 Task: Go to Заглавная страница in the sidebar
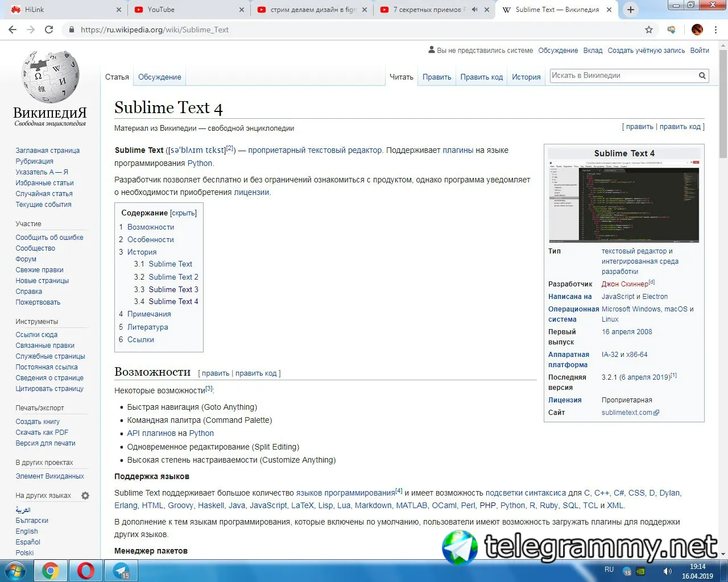(x=48, y=151)
